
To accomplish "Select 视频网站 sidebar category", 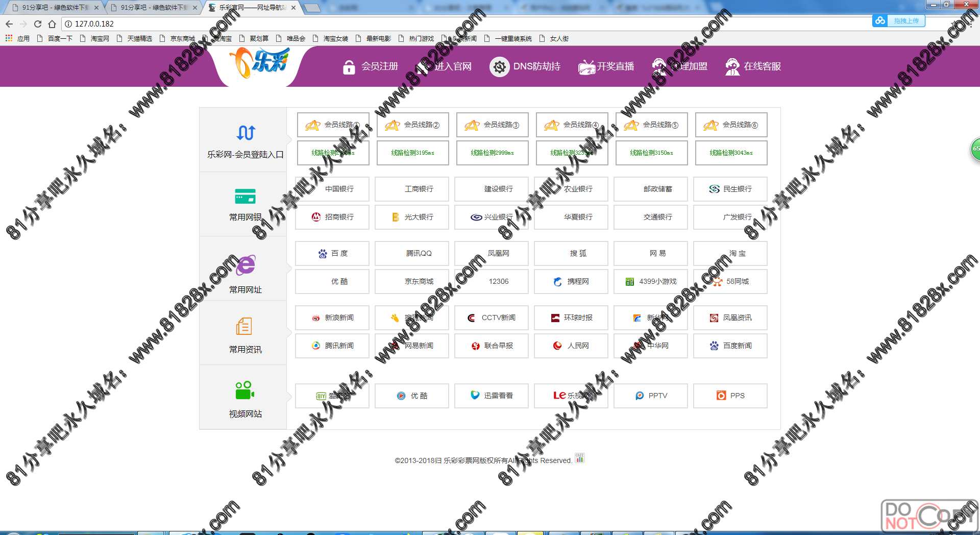I will click(x=245, y=399).
